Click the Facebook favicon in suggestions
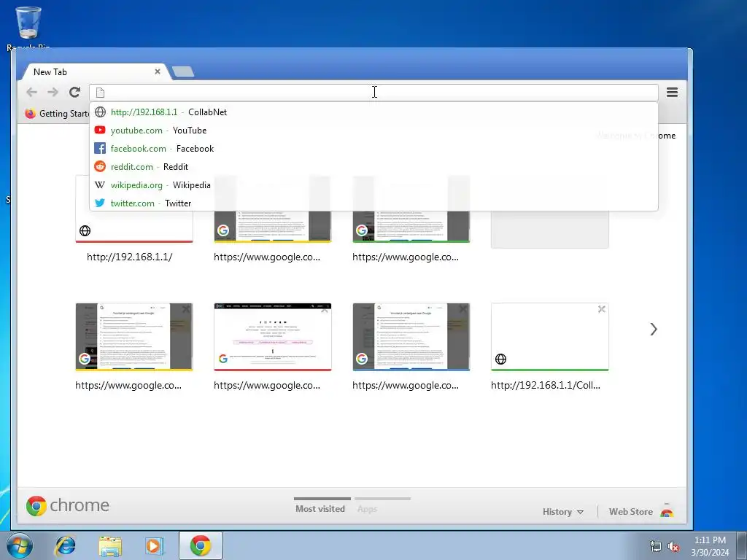 [x=100, y=148]
